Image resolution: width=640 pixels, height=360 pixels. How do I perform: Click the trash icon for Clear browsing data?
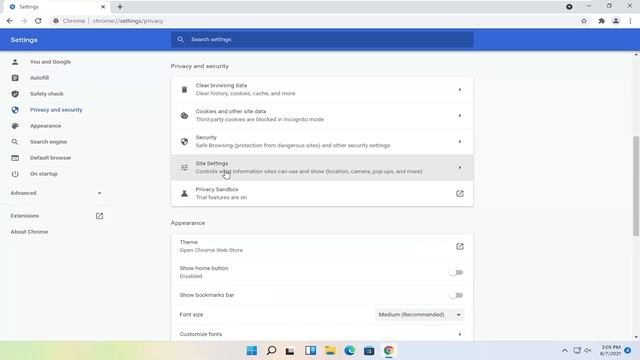pyautogui.click(x=184, y=89)
